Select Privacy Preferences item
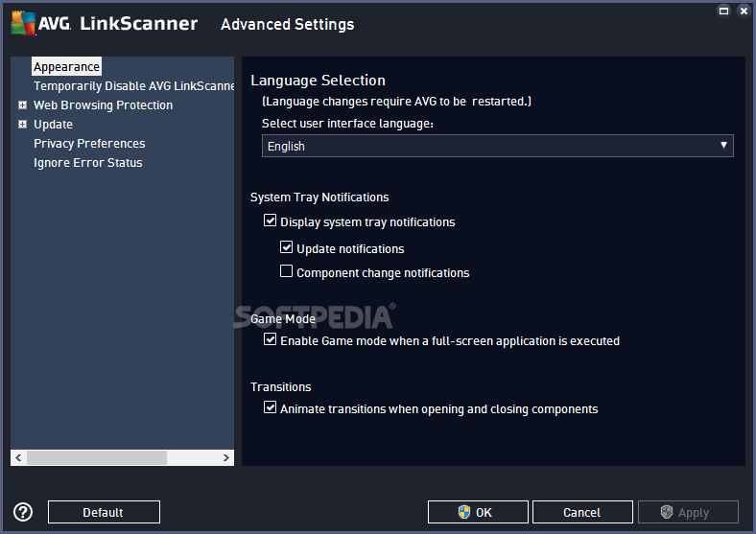The height and width of the screenshot is (534, 756). tap(89, 144)
